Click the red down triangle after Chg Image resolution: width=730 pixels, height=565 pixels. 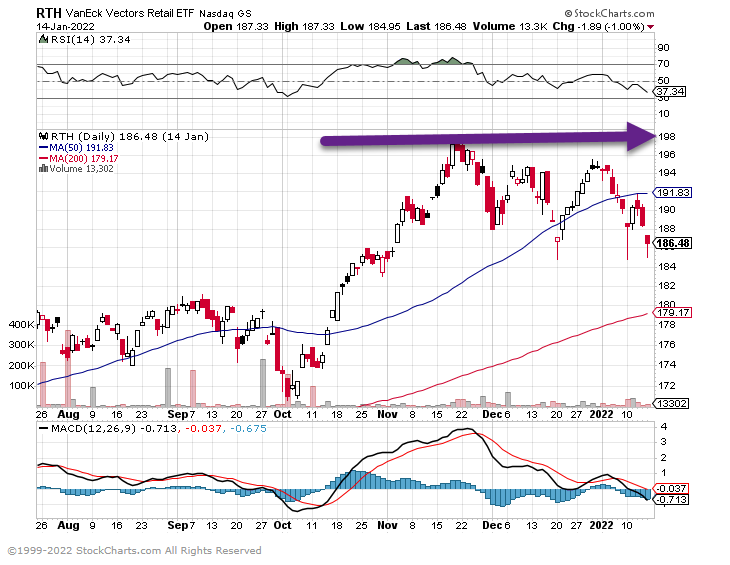[650, 27]
